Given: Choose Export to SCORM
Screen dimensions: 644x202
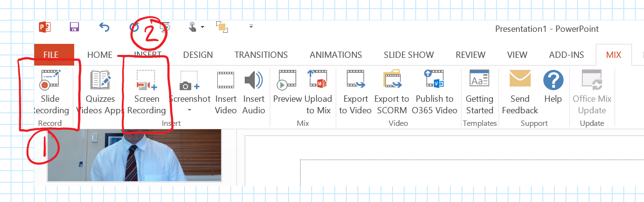Looking at the screenshot, I should click(392, 93).
